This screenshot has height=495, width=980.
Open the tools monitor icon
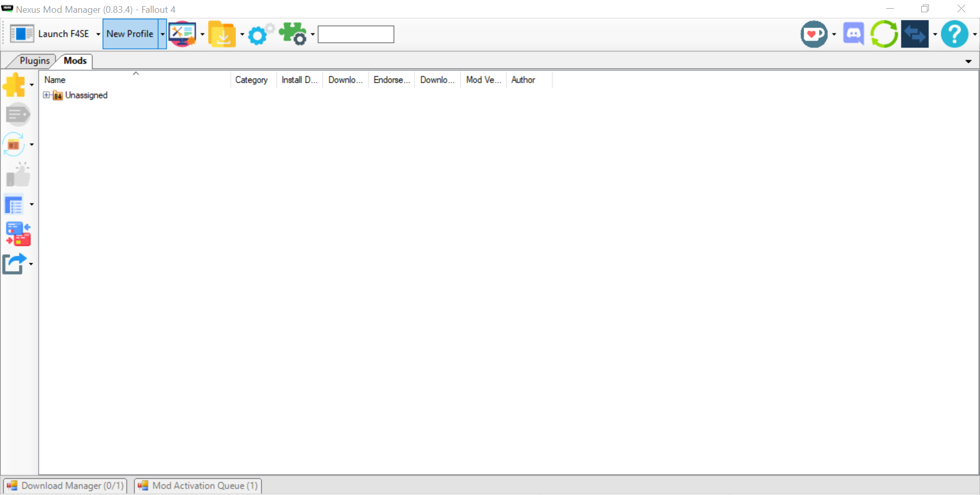tap(182, 34)
